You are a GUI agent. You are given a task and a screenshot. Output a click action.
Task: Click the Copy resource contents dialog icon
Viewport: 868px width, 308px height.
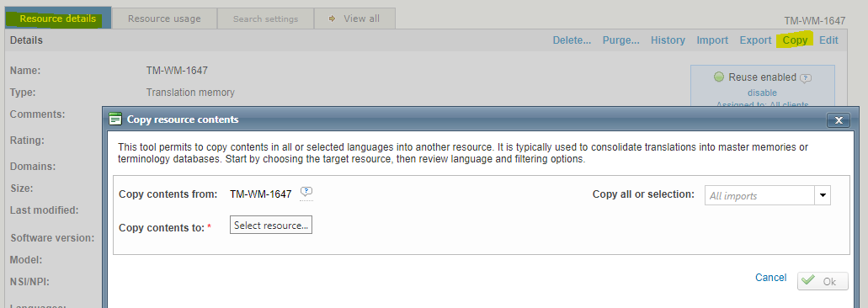point(115,119)
